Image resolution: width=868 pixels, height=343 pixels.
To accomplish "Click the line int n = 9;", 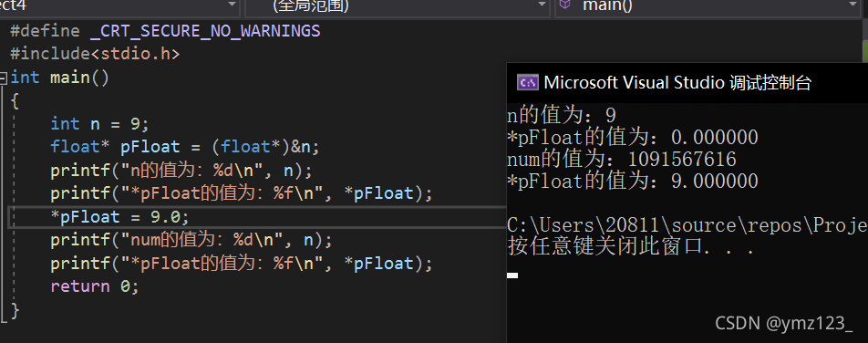I will pos(99,123).
